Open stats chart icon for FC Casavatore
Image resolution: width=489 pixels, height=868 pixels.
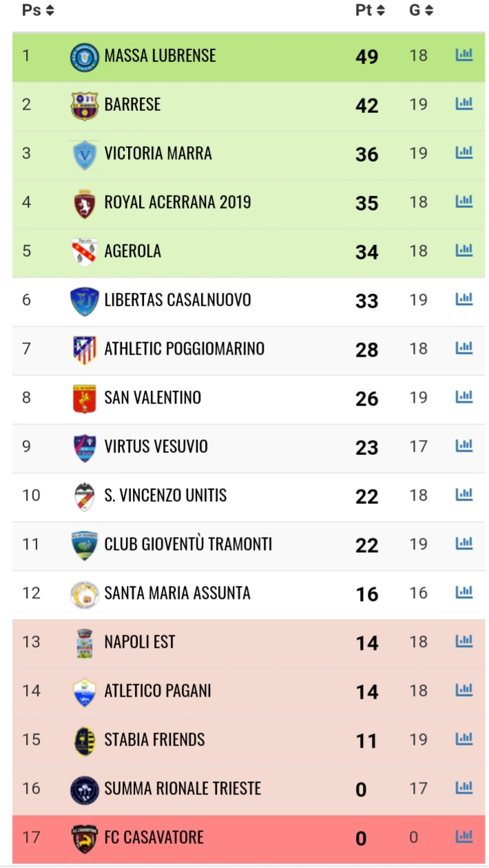tap(464, 837)
